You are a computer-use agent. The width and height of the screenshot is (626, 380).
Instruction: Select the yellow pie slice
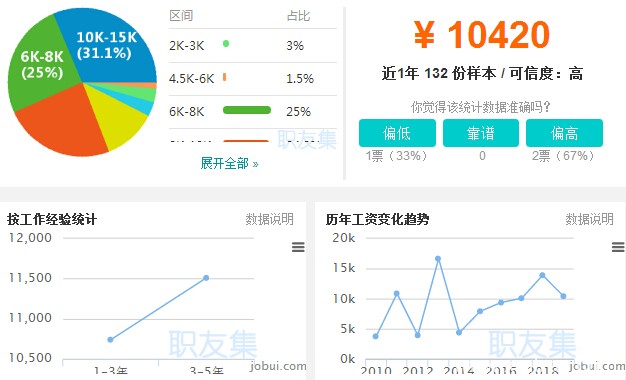point(116,116)
